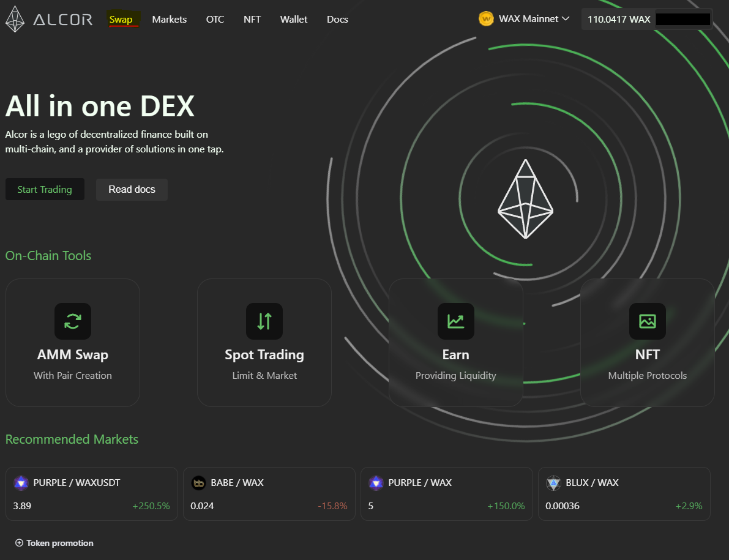Image resolution: width=729 pixels, height=560 pixels.
Task: Open the Docs tab
Action: (x=337, y=20)
